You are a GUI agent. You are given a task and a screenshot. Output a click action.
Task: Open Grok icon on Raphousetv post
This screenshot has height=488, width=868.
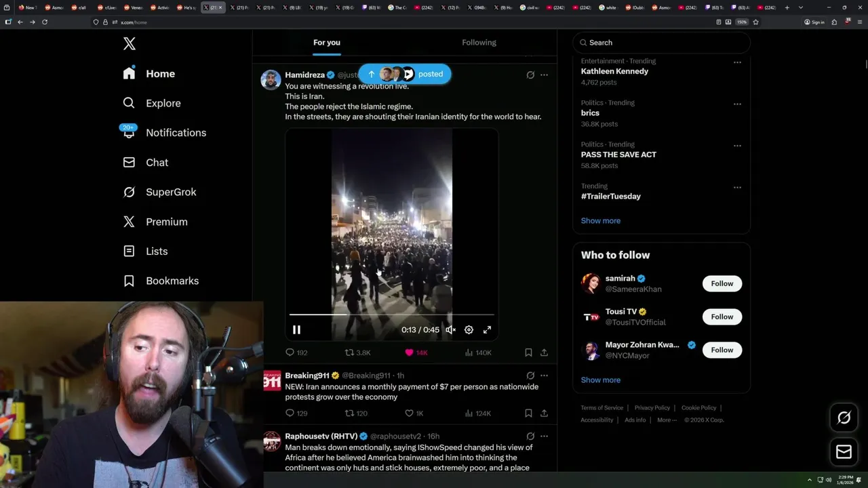530,436
